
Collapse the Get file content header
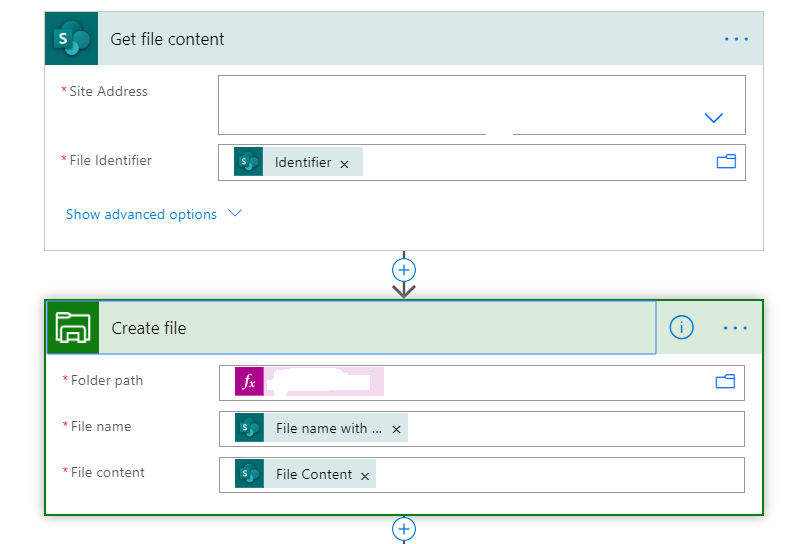coord(400,39)
